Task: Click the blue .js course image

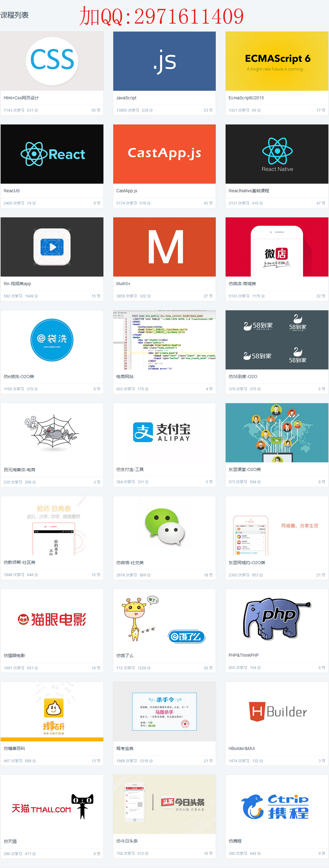Action: tap(164, 61)
